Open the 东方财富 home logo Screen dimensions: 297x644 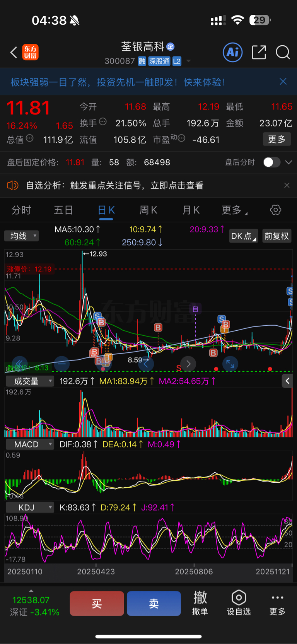pyautogui.click(x=30, y=52)
